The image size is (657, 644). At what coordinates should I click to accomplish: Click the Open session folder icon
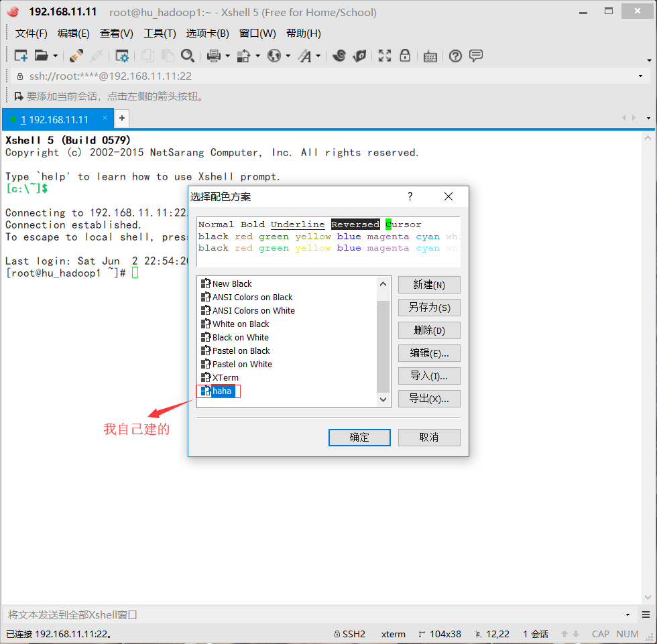pyautogui.click(x=42, y=56)
